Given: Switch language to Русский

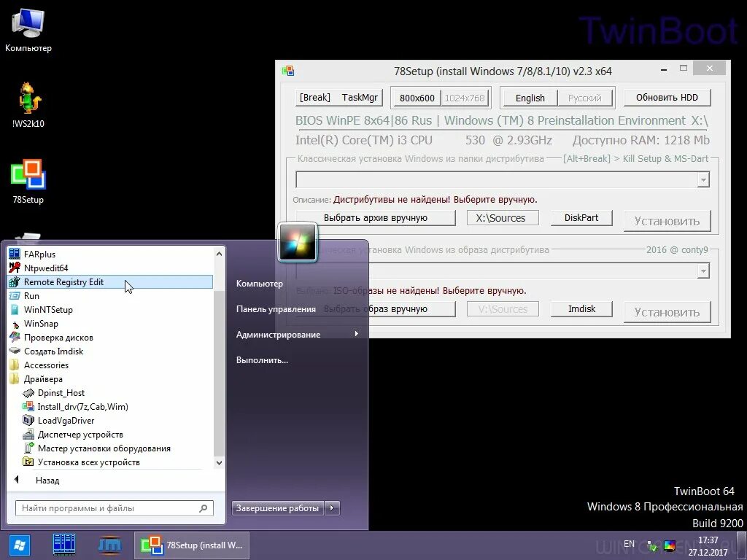Looking at the screenshot, I should point(585,98).
